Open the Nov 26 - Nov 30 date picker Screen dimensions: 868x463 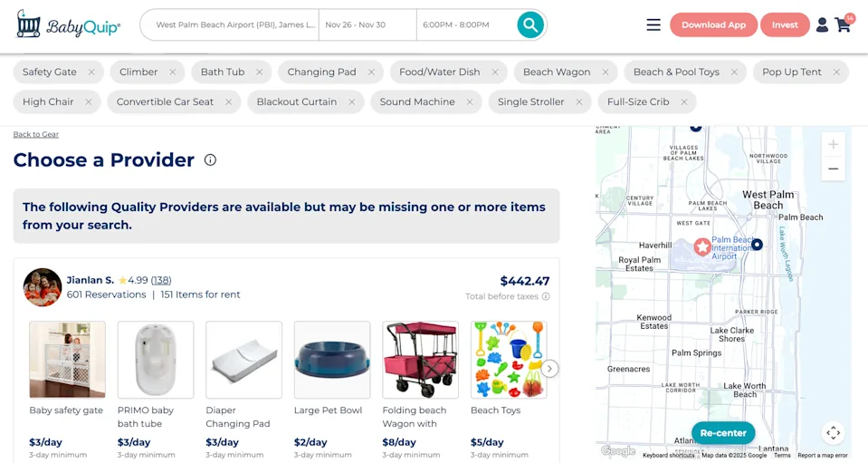pos(367,25)
